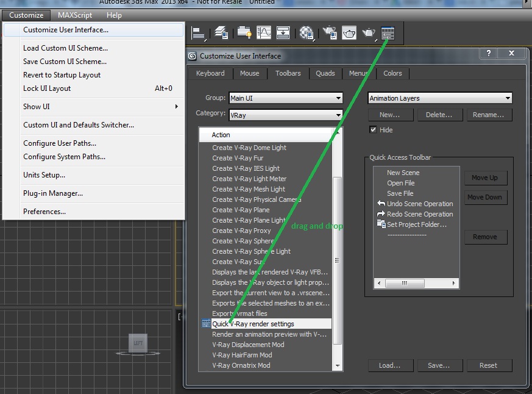This screenshot has height=394, width=532.
Task: Click the Move Down button
Action: [485, 197]
